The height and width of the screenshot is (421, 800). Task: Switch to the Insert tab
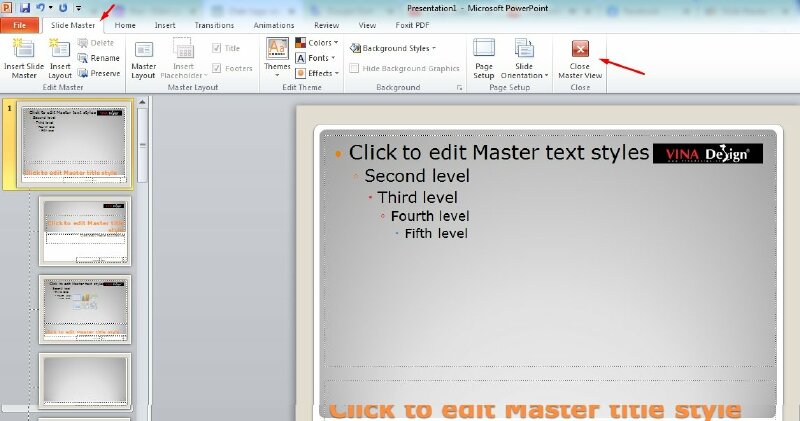click(165, 25)
